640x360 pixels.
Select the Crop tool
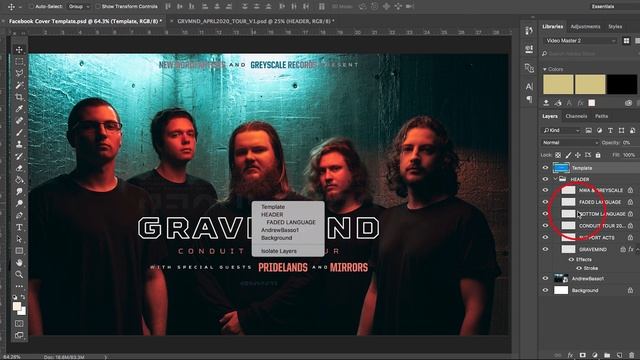[x=19, y=97]
